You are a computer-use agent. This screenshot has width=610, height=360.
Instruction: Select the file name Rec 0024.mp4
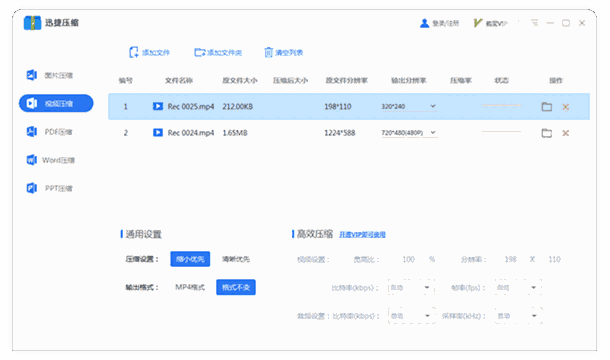coord(191,133)
